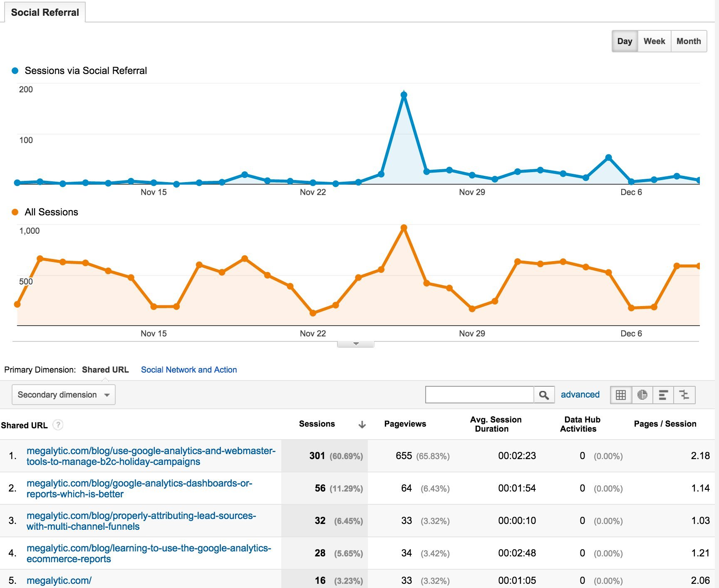Switch to the Social Referral tab
Screen dimensions: 719x588
(45, 12)
